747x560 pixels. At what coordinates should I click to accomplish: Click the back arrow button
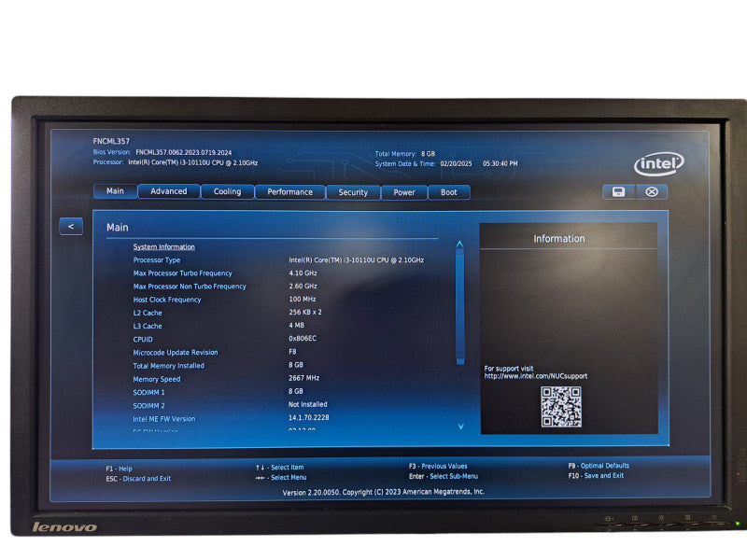tap(71, 227)
